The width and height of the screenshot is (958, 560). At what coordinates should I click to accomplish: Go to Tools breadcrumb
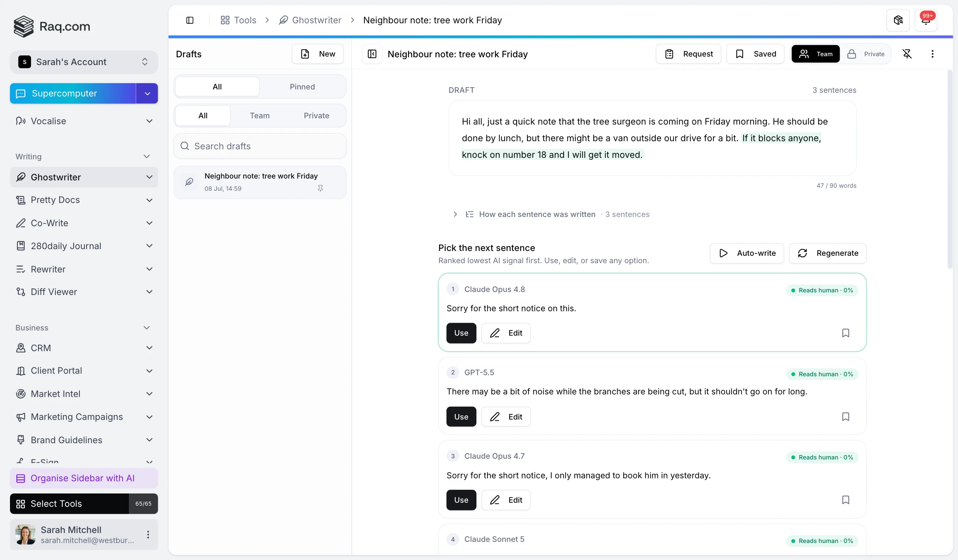[x=238, y=20]
